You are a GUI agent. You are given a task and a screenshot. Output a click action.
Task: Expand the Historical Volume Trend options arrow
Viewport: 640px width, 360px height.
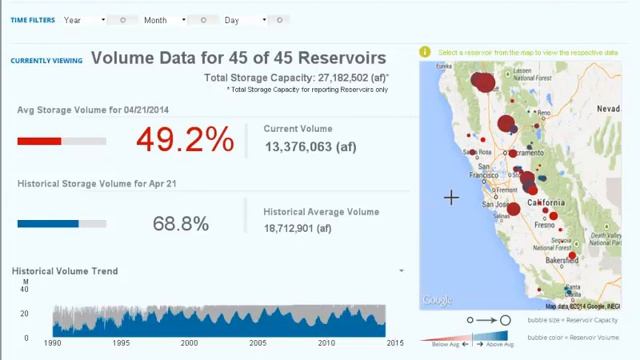click(401, 271)
